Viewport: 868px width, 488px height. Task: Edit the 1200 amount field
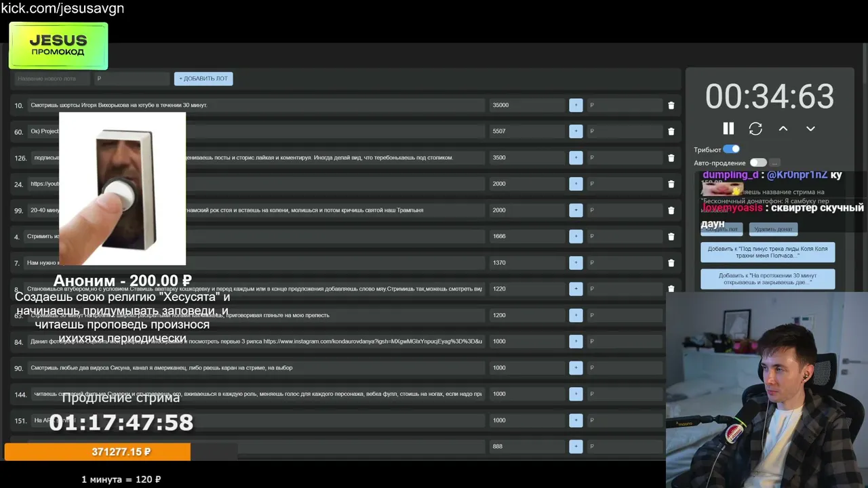pyautogui.click(x=527, y=315)
